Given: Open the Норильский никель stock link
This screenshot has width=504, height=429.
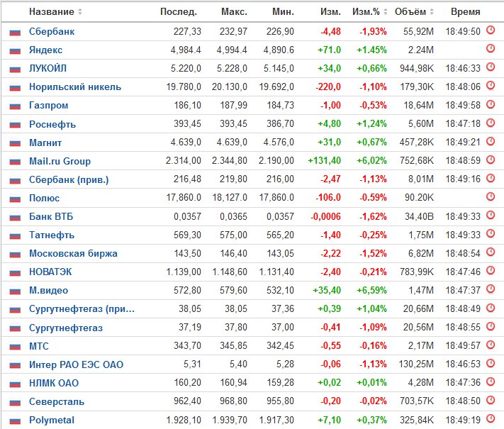Looking at the screenshot, I should (75, 87).
